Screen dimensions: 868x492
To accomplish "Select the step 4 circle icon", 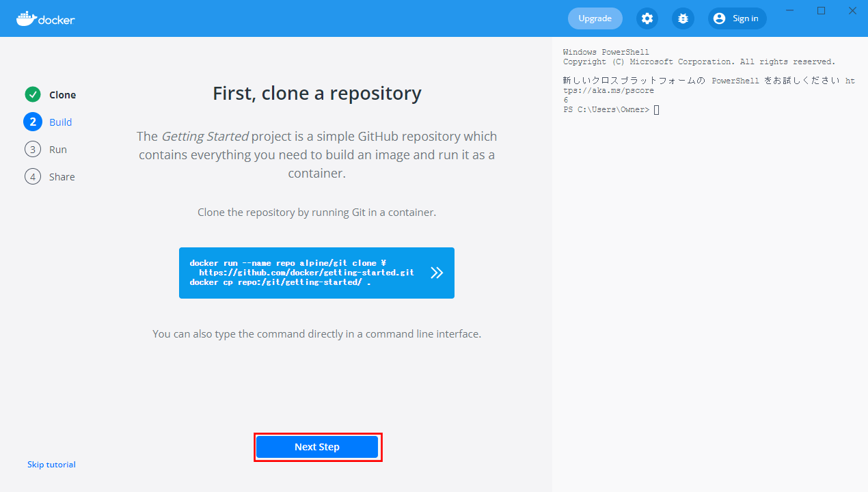I will point(33,176).
